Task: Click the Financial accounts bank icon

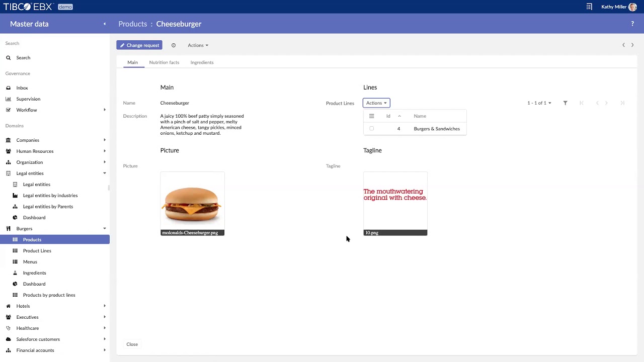Action: (x=8, y=350)
